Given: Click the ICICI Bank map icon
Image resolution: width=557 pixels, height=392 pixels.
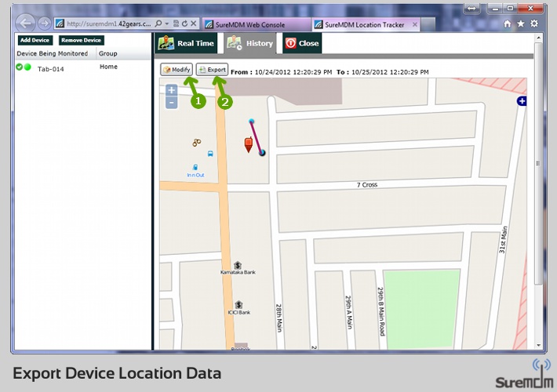Looking at the screenshot, I should point(238,303).
